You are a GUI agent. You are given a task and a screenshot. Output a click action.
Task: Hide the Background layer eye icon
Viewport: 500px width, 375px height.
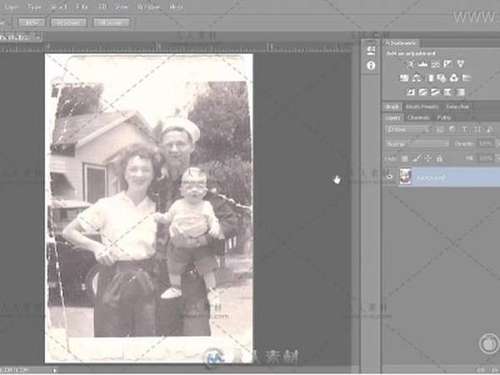[389, 177]
